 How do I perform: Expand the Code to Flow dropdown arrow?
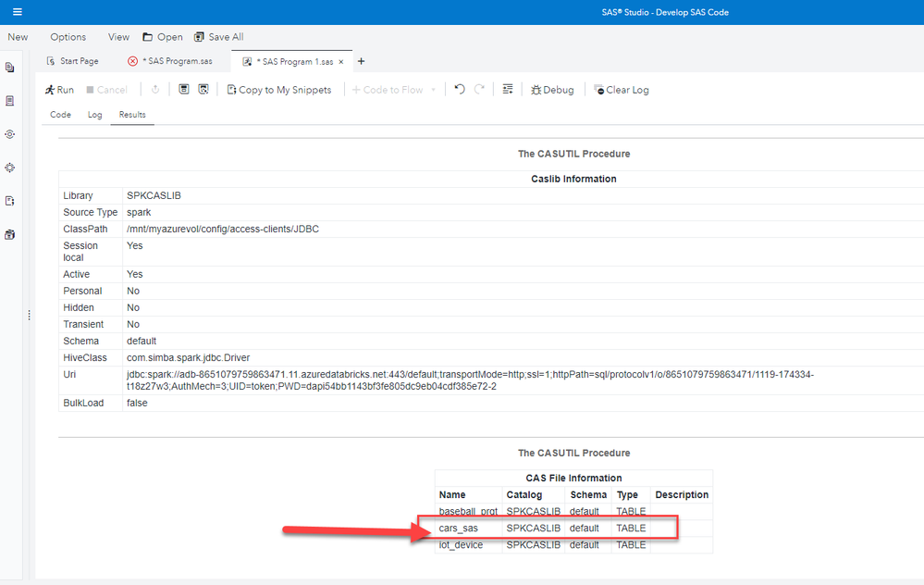click(434, 90)
